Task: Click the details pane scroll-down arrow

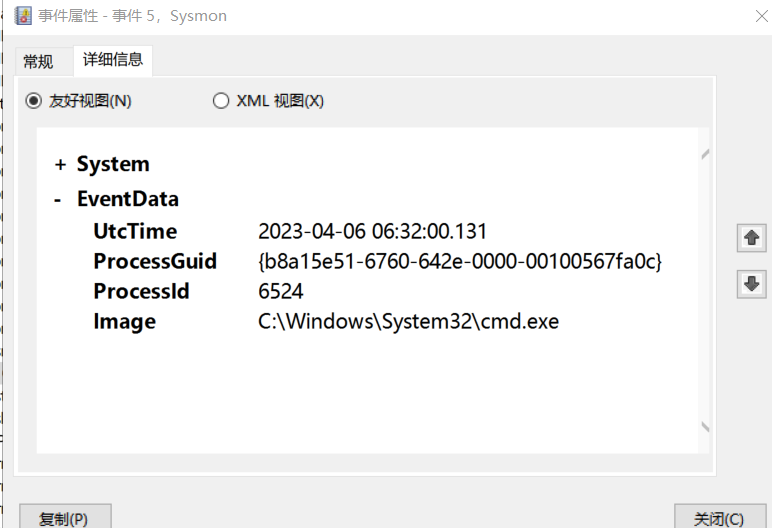Action: (x=705, y=427)
